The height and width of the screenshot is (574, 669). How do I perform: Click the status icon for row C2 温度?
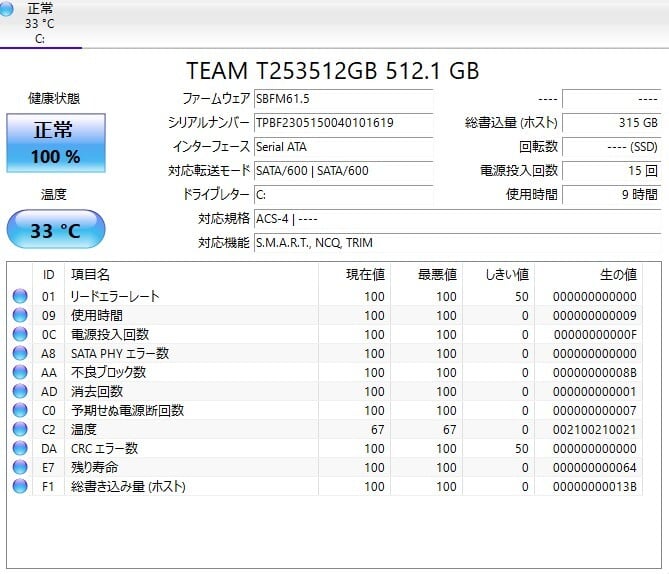(x=20, y=429)
